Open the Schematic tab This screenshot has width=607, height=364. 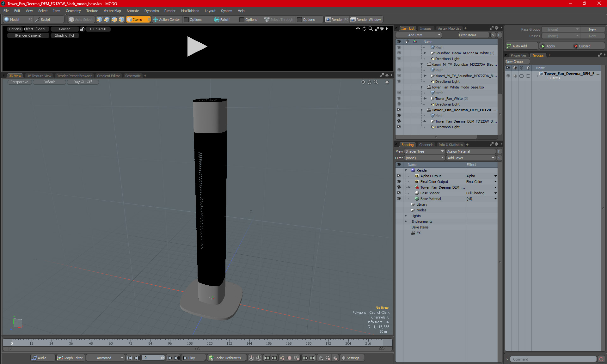point(133,76)
